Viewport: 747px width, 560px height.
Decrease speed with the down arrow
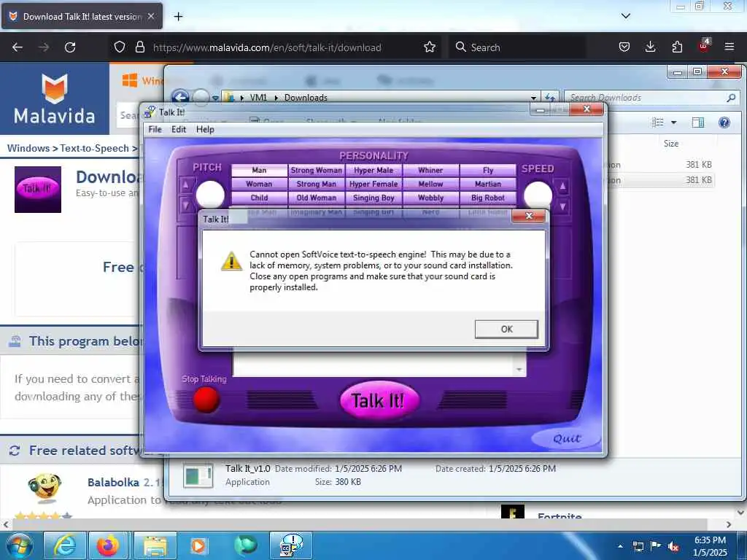tap(562, 206)
